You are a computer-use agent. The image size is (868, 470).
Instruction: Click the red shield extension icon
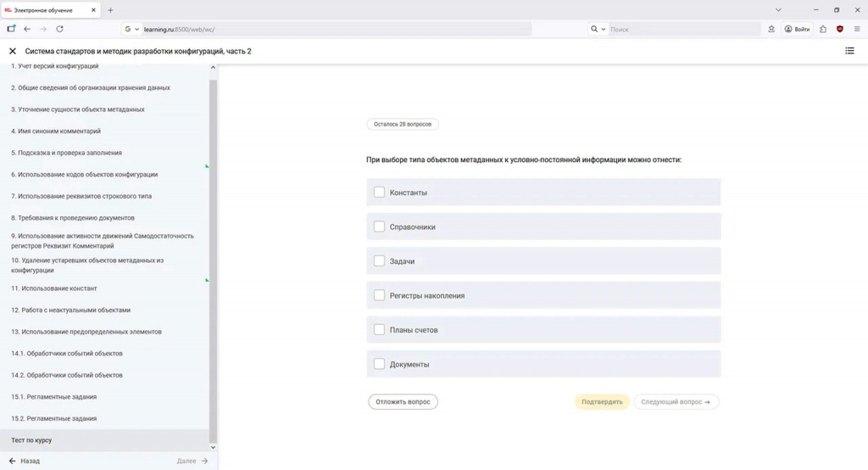[840, 29]
